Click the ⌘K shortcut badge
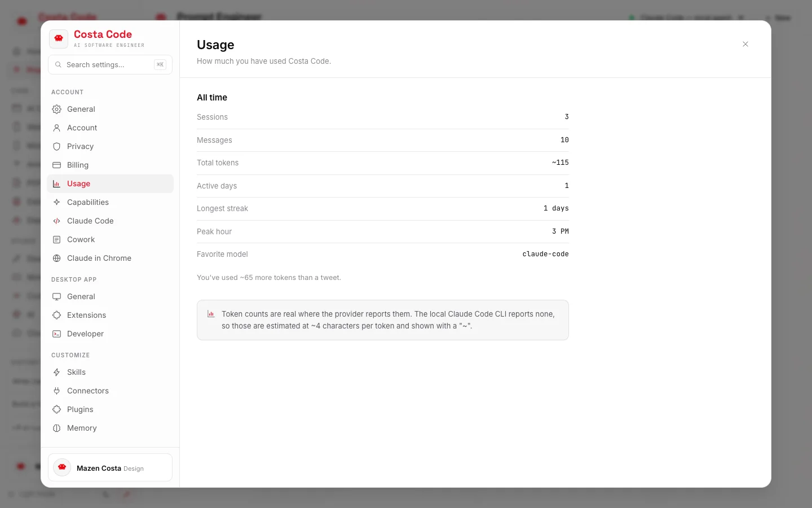Screen dimensions: 812x508 point(160,64)
